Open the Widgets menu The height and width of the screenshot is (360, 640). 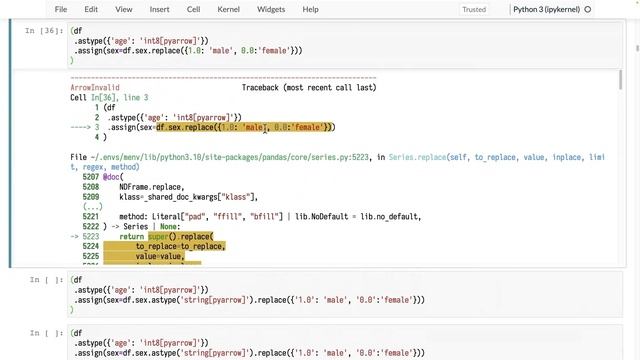coord(271,9)
